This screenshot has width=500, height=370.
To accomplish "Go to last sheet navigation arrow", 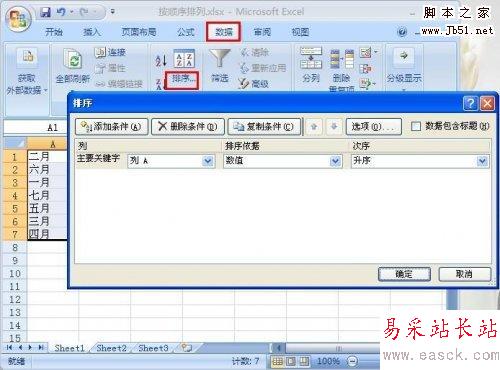I will click(x=41, y=348).
